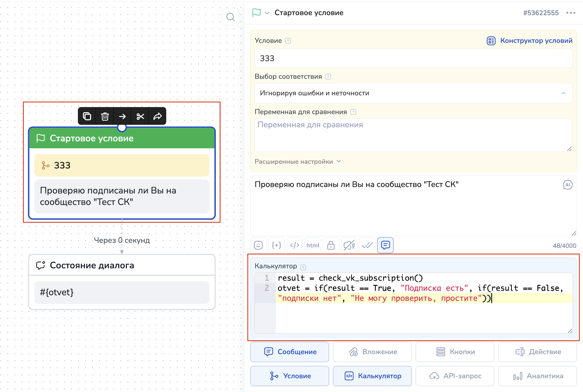Click the 'Переменная для сравнения' text field

click(413, 135)
